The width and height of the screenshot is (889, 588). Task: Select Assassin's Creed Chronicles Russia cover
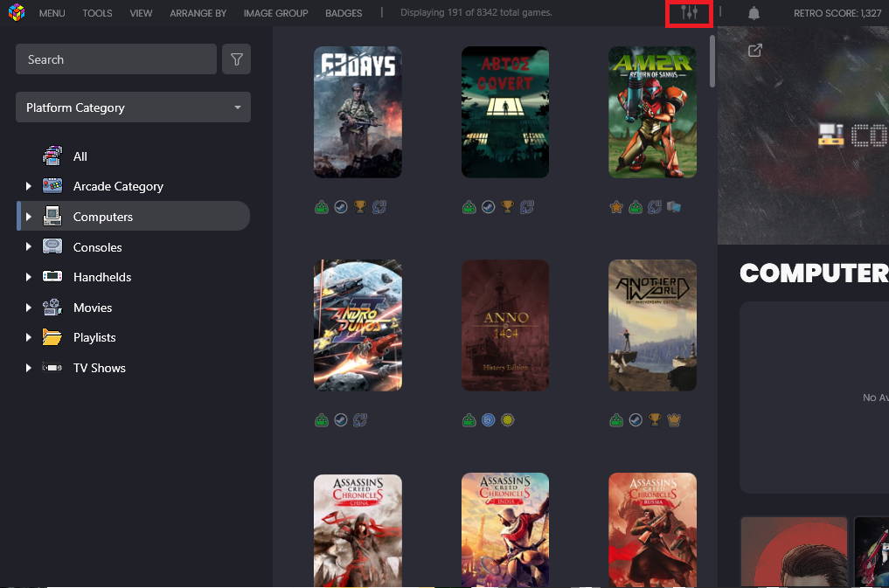coord(653,530)
